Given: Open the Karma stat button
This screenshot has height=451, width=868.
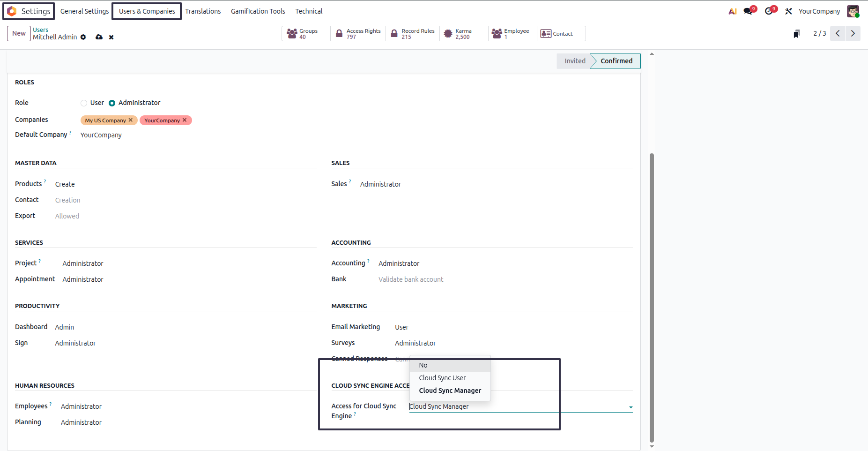Looking at the screenshot, I should 464,34.
